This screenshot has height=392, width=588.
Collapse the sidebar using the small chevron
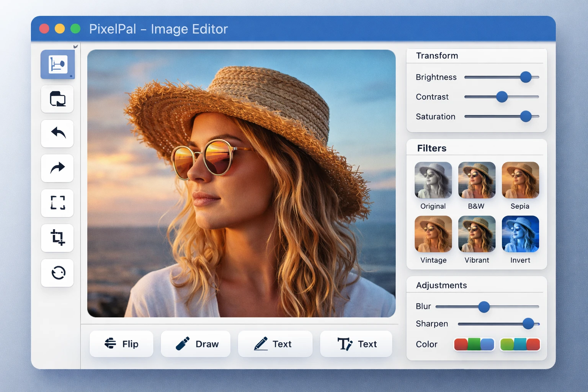[75, 47]
